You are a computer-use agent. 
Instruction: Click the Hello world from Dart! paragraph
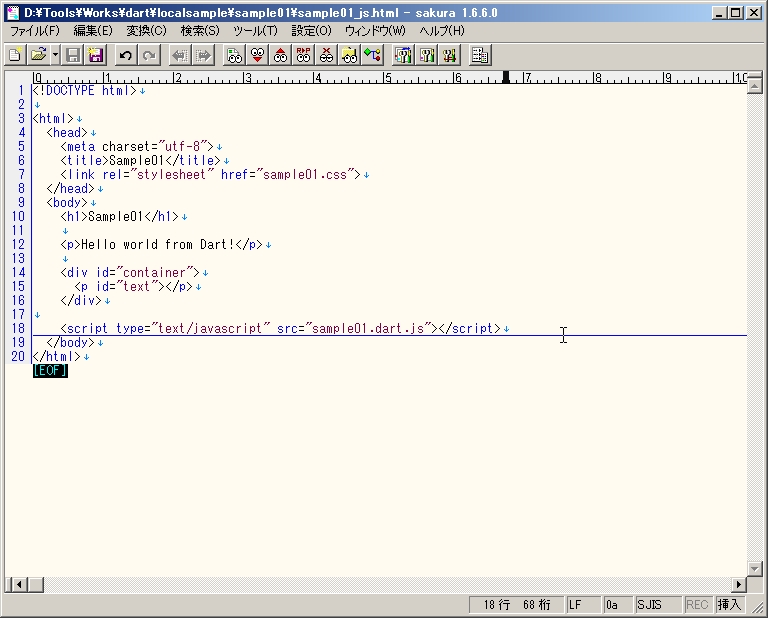(162, 244)
